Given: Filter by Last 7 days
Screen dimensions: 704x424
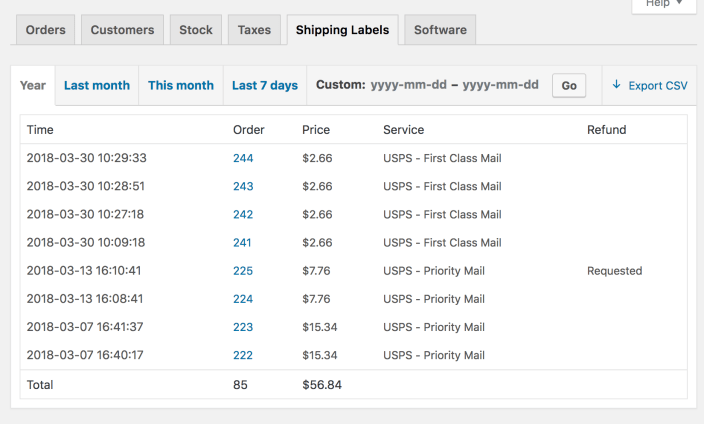Looking at the screenshot, I should click(x=265, y=85).
